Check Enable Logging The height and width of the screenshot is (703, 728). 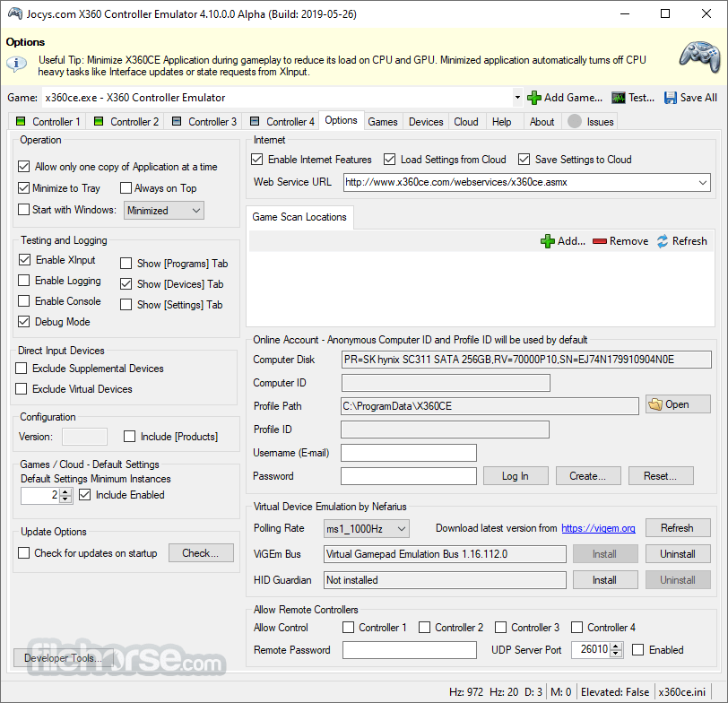click(23, 280)
